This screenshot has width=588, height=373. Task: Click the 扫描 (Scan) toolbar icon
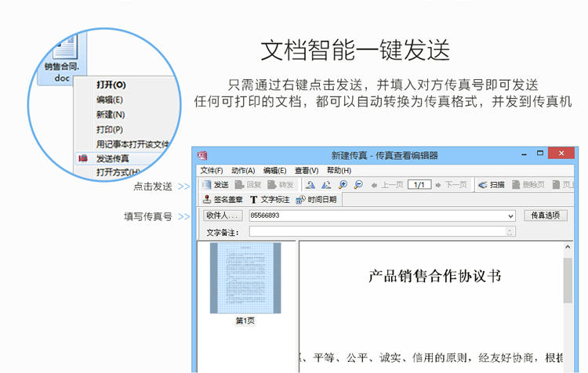pos(492,185)
